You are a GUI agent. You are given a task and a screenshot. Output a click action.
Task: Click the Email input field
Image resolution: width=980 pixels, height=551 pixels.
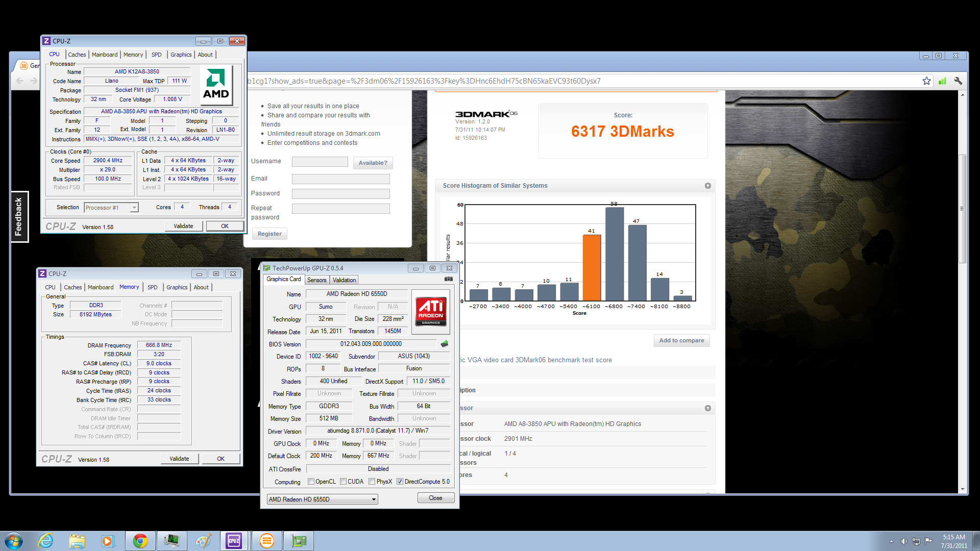[341, 179]
